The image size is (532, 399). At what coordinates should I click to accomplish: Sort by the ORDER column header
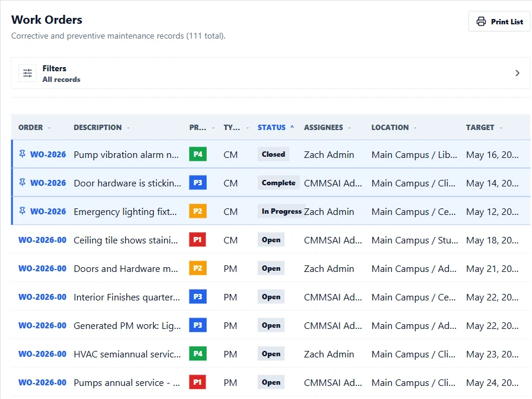30,128
